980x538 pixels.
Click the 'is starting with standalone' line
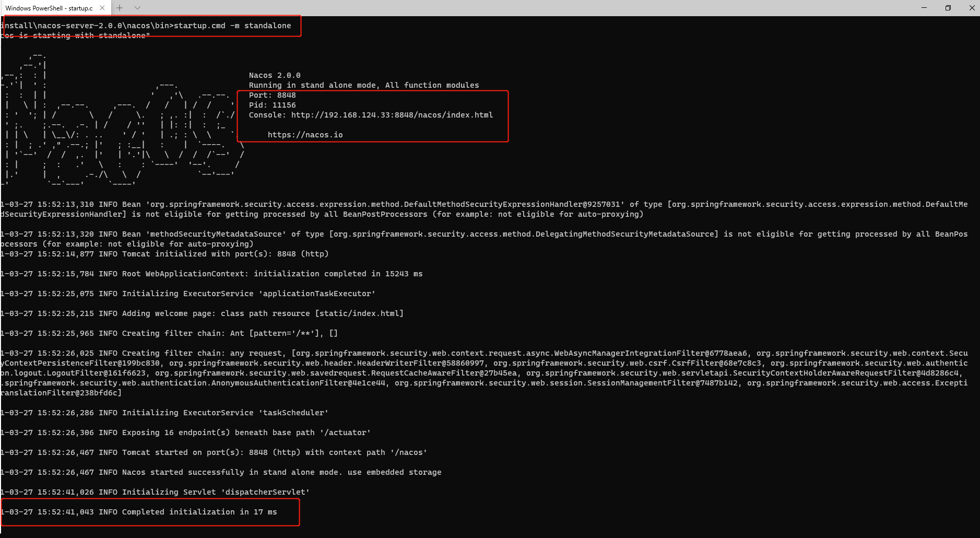(75, 36)
